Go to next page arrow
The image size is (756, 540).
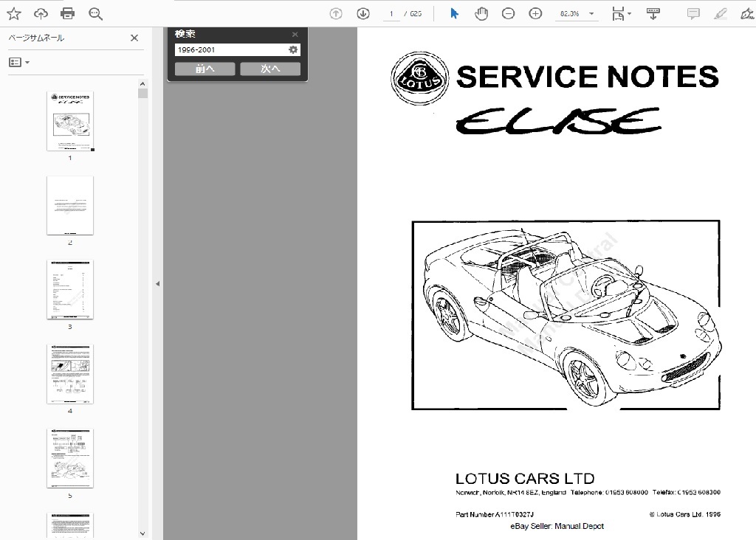pyautogui.click(x=363, y=14)
